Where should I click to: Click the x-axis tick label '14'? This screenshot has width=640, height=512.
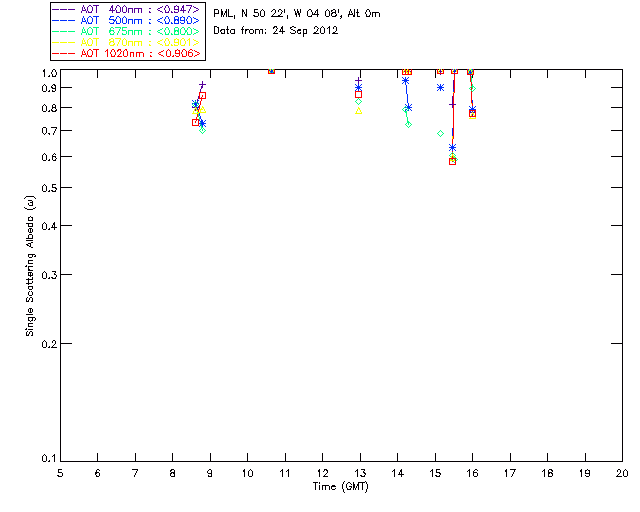(398, 473)
